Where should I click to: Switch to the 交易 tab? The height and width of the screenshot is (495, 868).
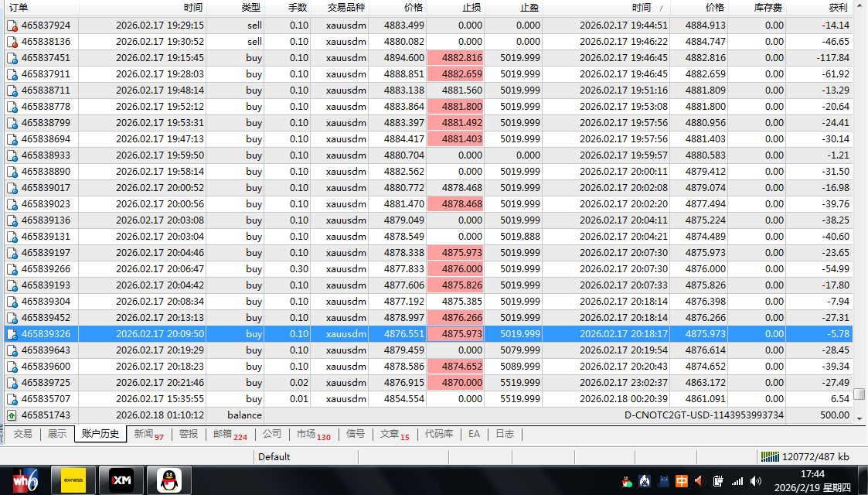pyautogui.click(x=22, y=434)
